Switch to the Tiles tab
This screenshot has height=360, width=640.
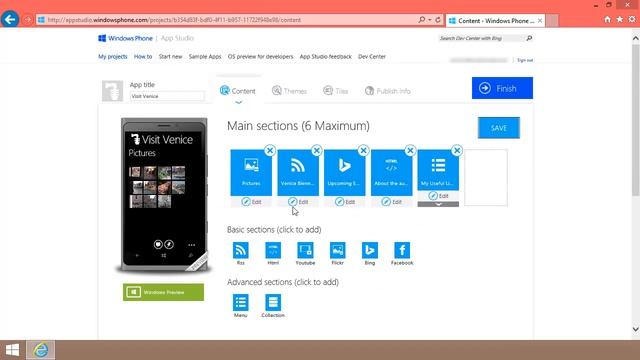click(336, 91)
